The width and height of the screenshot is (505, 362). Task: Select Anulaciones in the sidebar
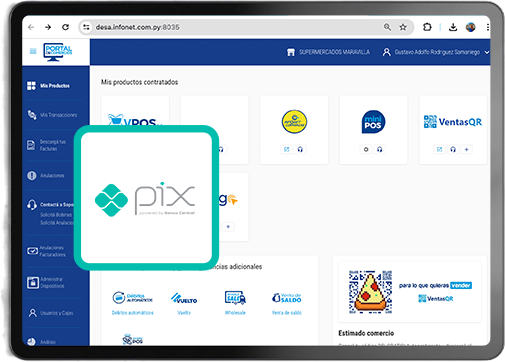46,175
